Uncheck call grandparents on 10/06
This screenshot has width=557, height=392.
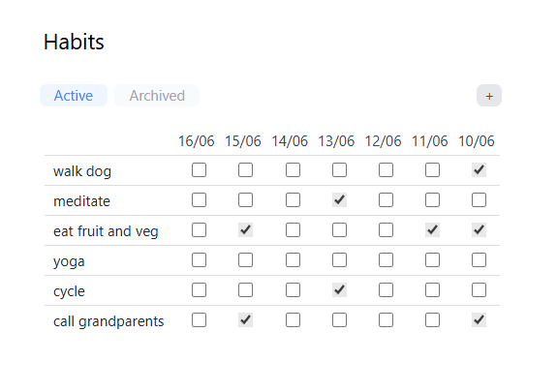(x=479, y=320)
